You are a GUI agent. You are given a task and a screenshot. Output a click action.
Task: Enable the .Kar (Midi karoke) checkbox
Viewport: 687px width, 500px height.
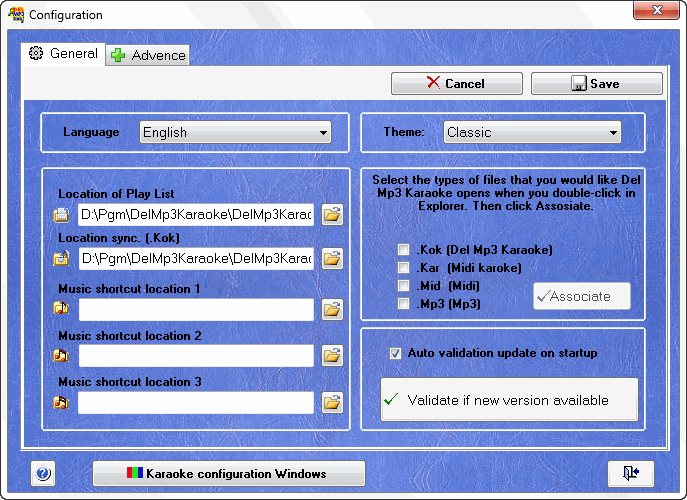click(x=403, y=268)
